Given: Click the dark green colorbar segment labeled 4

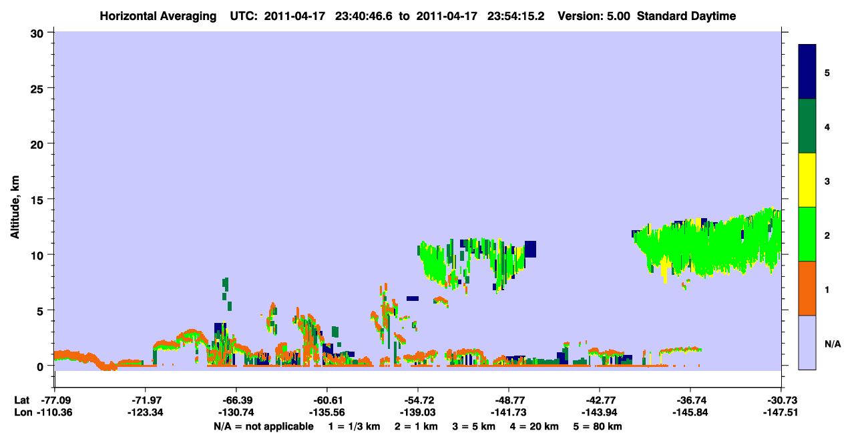Looking at the screenshot, I should (x=807, y=126).
